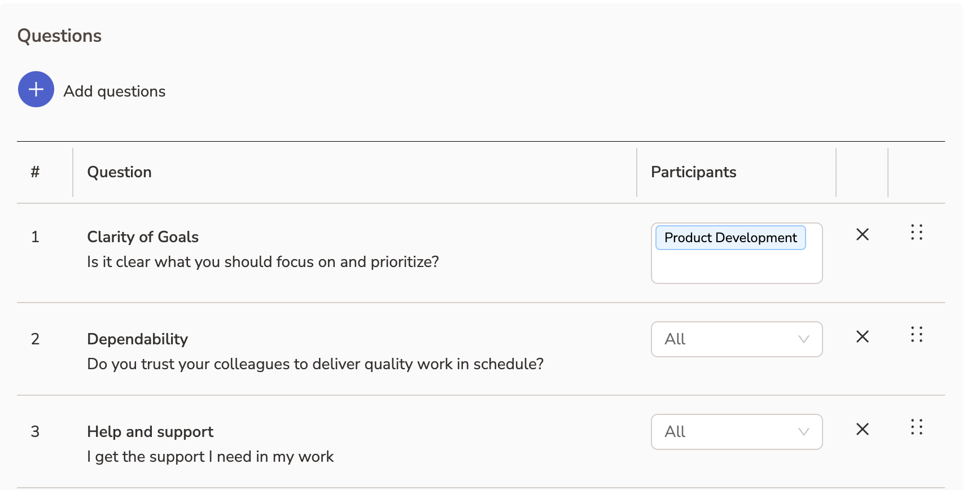The width and height of the screenshot is (980, 490).
Task: Click drag handle on Help and support row
Action: coord(916,427)
